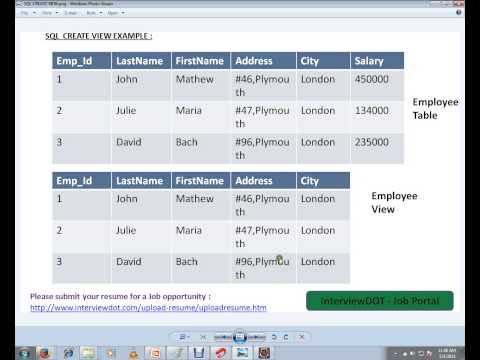This screenshot has width=480, height=360.
Task: Click the E-mail toolbar item
Action: point(71,13)
